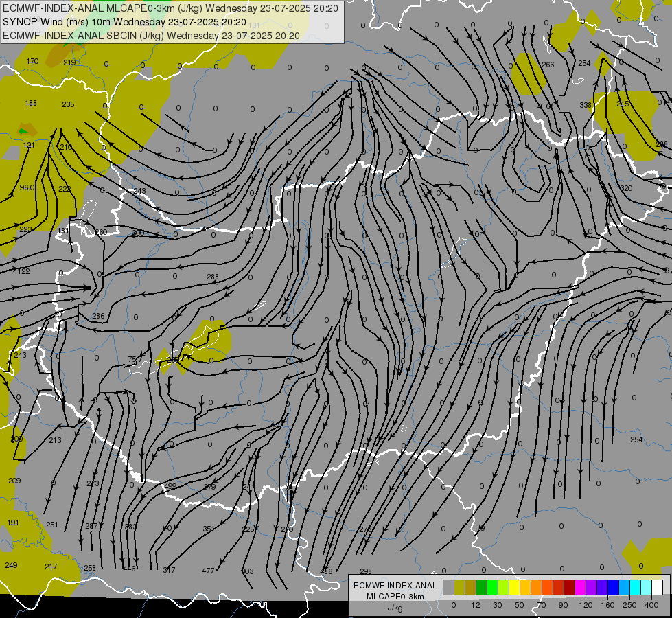Screen dimensions: 672x618
Task: Click the map value 96.0
Action: (x=27, y=187)
